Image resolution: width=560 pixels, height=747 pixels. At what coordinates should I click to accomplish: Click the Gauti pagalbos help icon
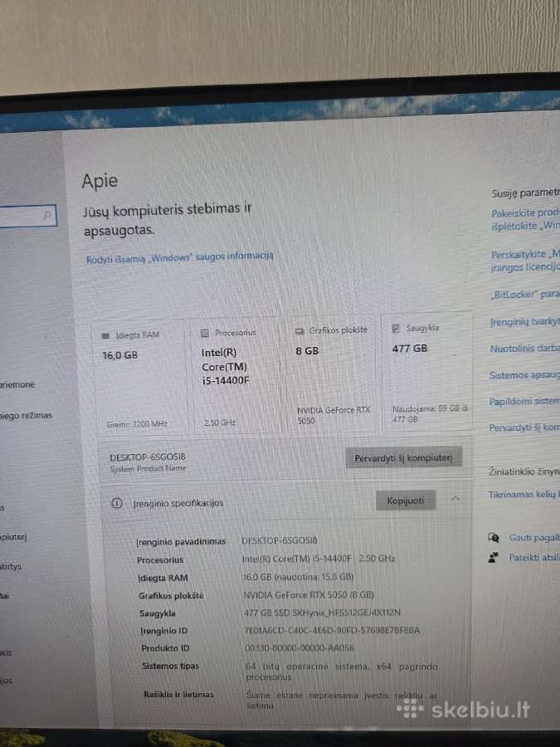pos(494,538)
